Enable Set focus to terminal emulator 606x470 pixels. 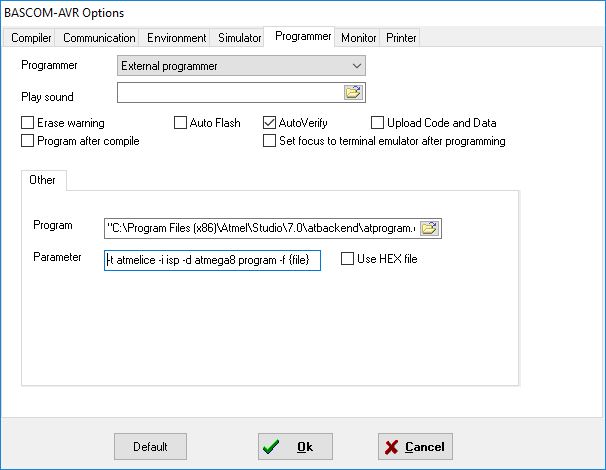click(x=269, y=141)
